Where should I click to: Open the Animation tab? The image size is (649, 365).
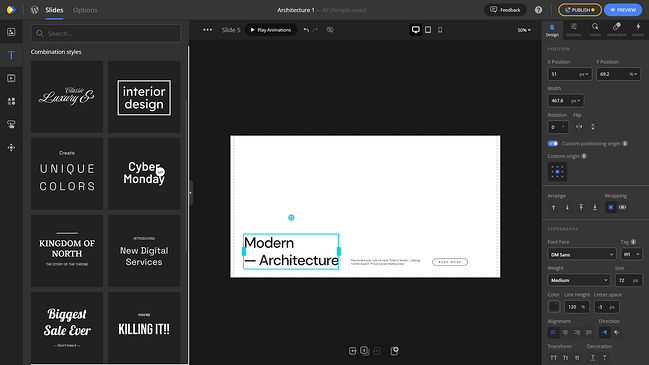(x=616, y=30)
